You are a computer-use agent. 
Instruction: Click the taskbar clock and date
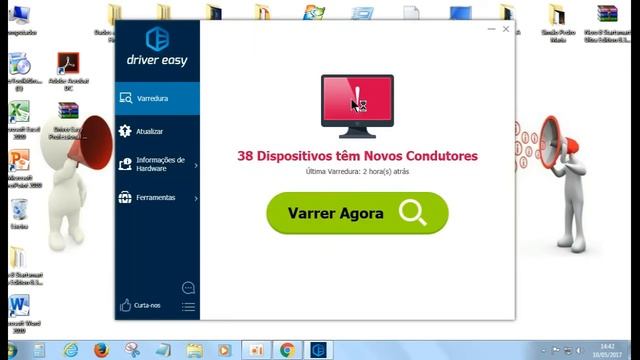(x=607, y=351)
